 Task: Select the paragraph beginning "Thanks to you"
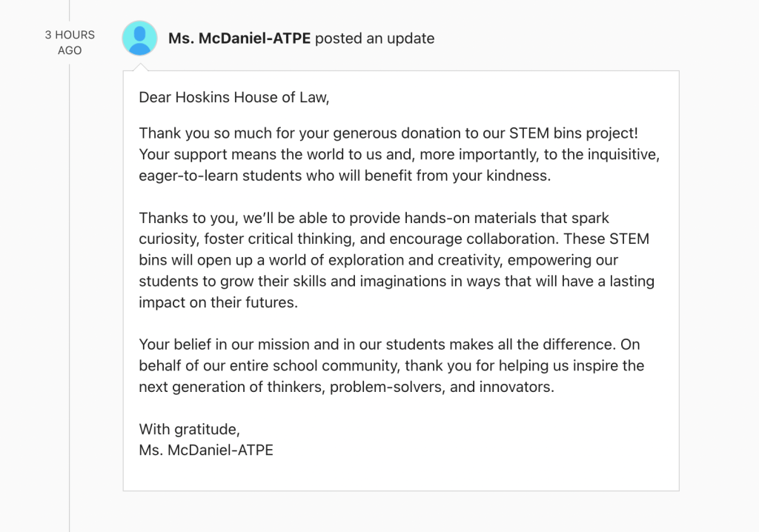click(397, 260)
